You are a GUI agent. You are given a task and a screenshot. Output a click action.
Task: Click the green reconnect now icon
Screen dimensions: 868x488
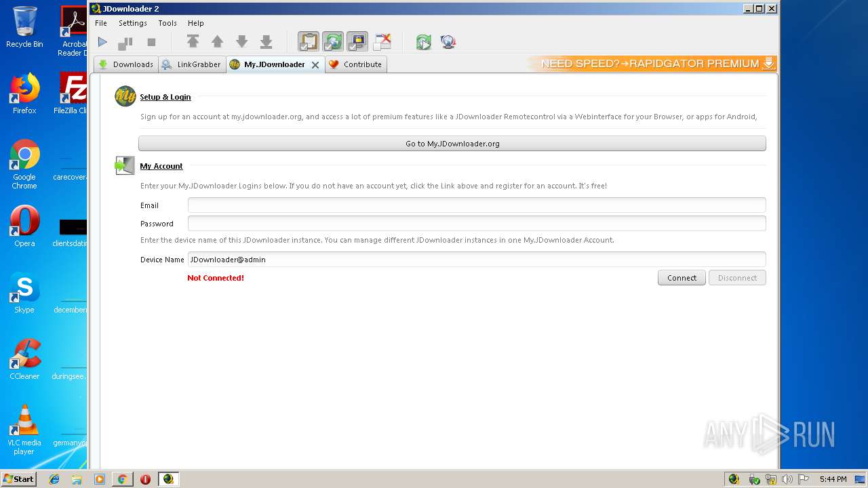click(x=424, y=42)
